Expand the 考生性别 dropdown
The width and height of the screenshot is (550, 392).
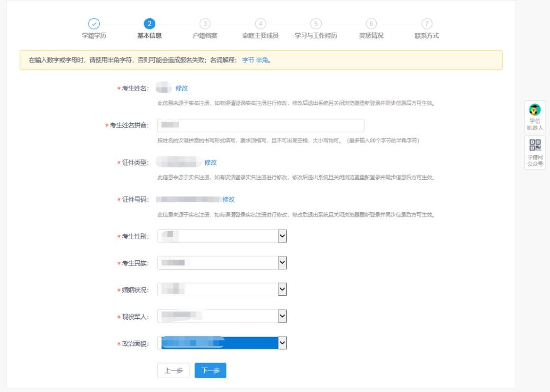point(282,236)
